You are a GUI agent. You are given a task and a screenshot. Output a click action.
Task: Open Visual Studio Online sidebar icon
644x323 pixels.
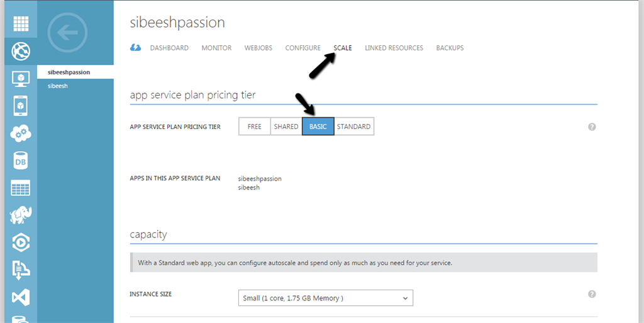[21, 297]
